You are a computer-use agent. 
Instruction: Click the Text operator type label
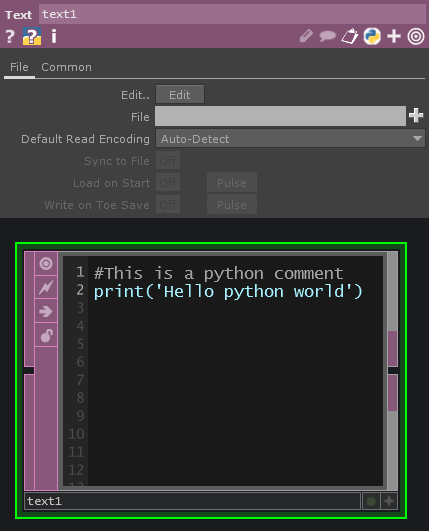19,15
